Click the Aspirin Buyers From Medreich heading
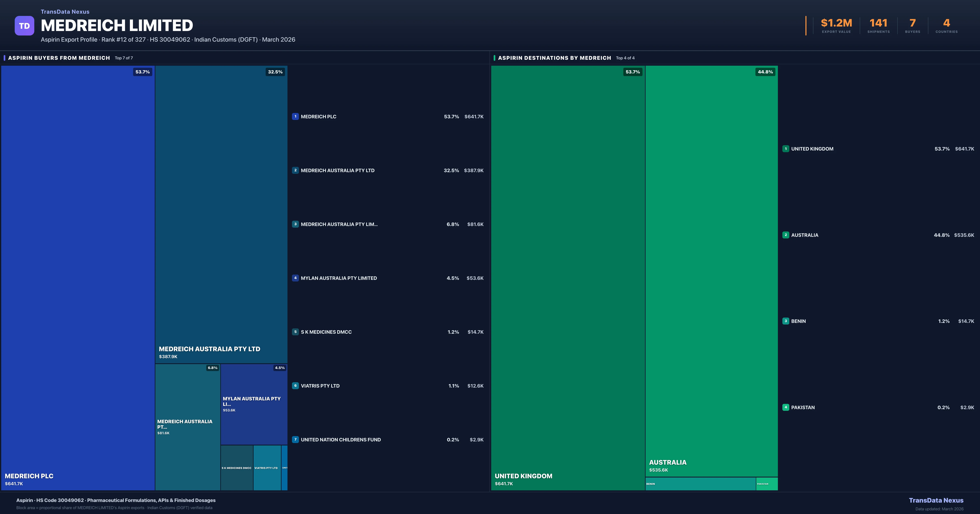 59,58
